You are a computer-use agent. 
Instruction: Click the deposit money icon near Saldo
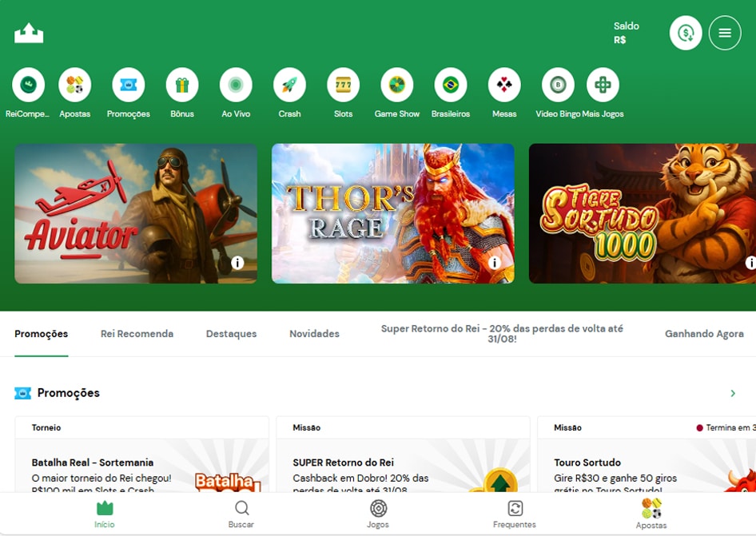click(685, 34)
